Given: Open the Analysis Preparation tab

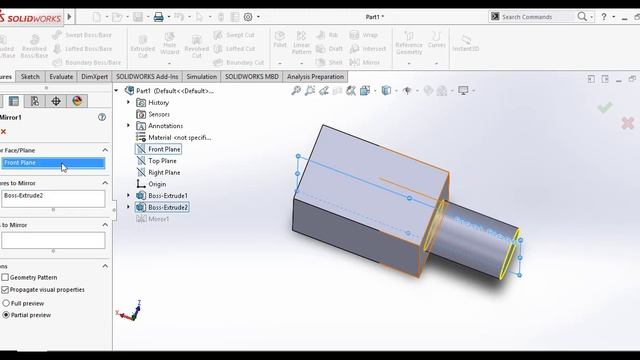Looking at the screenshot, I should click(315, 76).
